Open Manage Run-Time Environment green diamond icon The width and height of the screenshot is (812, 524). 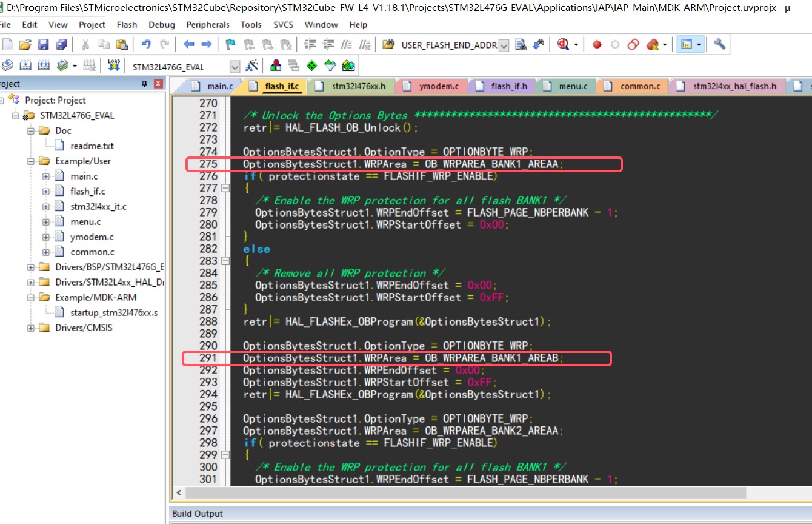point(311,65)
